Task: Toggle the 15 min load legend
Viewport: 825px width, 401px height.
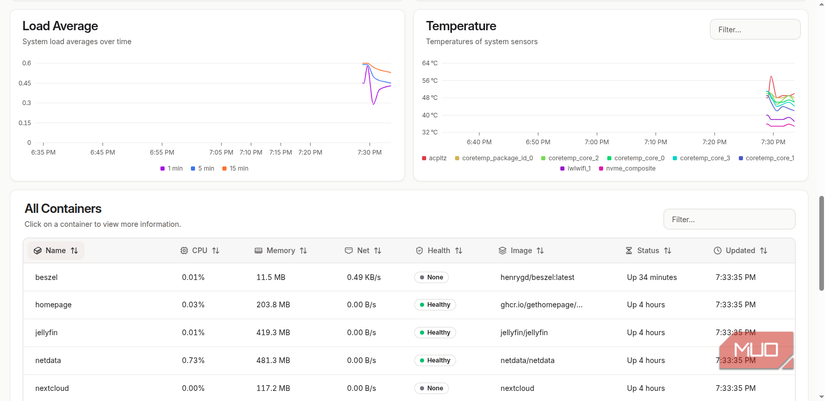Action: point(235,168)
